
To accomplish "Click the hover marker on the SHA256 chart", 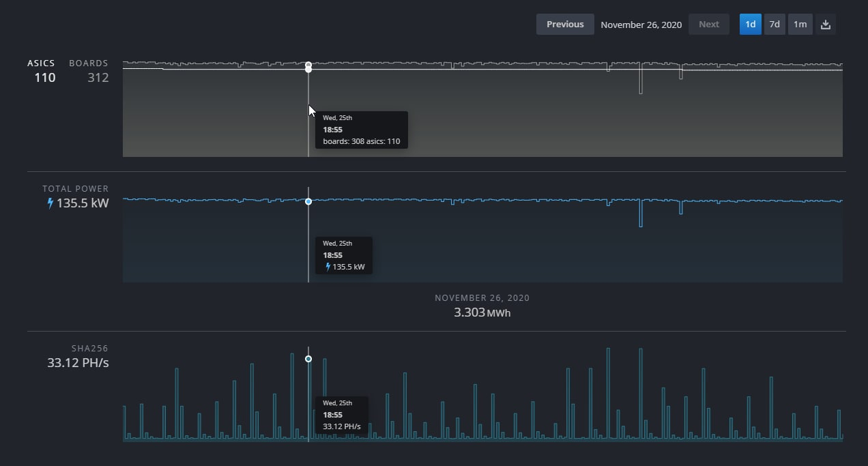I will pos(308,359).
